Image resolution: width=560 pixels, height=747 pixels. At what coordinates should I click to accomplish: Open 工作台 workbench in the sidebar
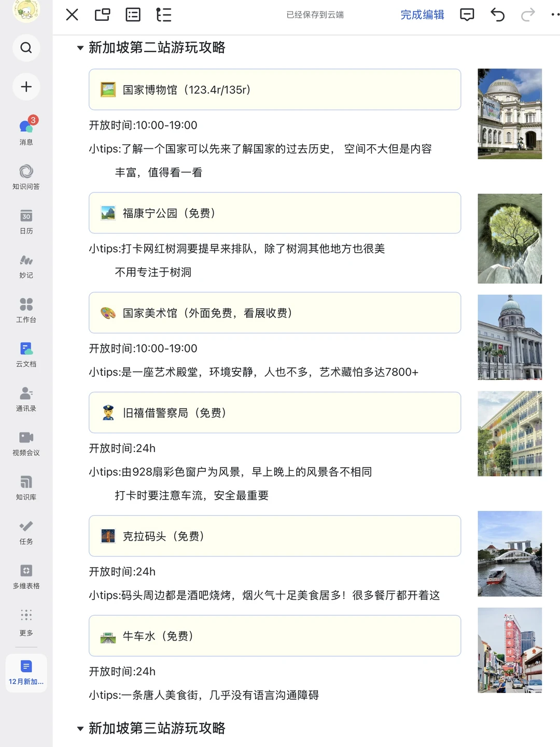(x=26, y=310)
